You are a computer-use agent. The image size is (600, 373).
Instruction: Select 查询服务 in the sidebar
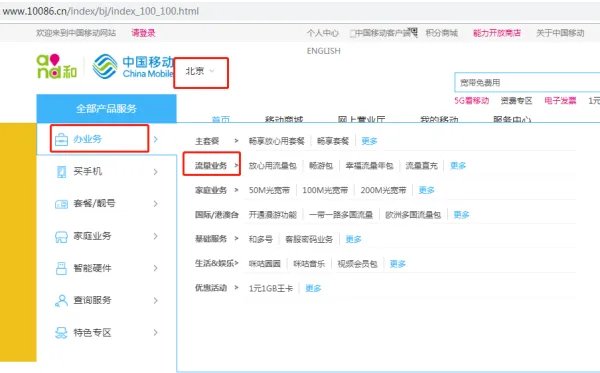[92, 300]
